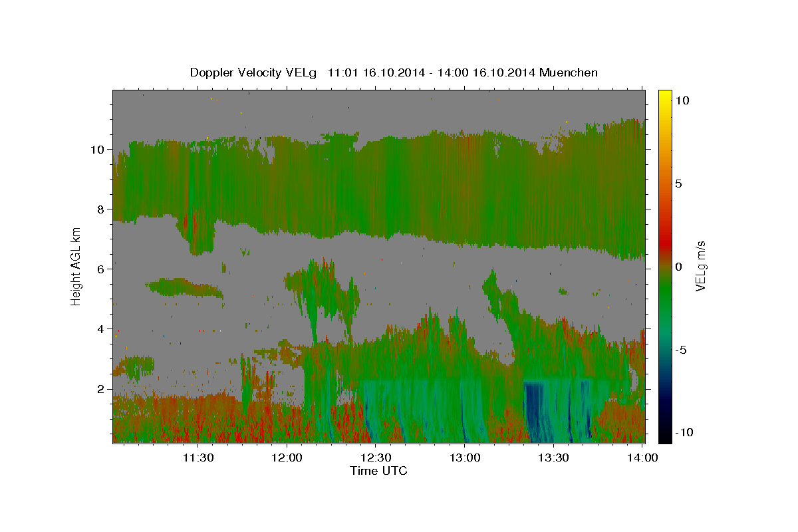Screen dimensions: 798x532
Task: Click the dark blue downdraft column near 13:25
Action: 534,412
